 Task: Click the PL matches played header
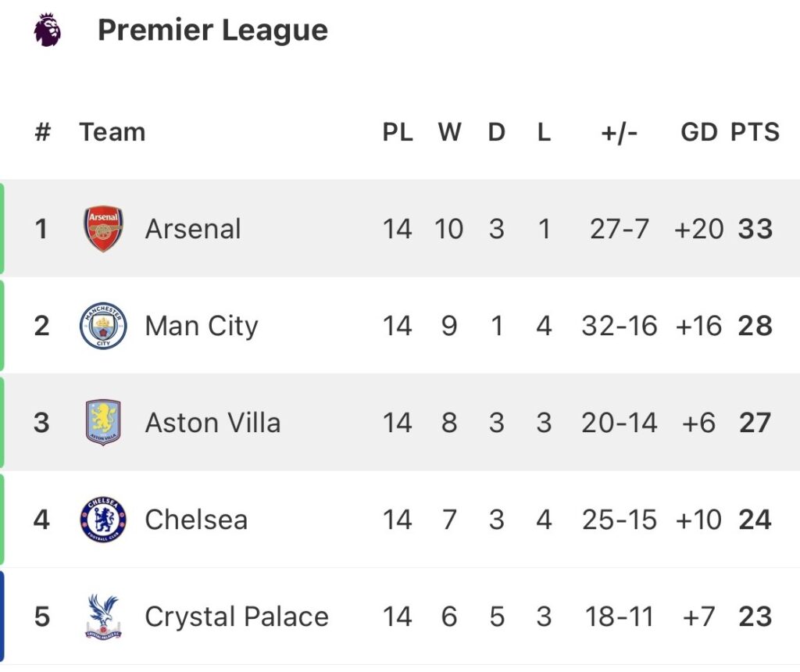click(398, 132)
